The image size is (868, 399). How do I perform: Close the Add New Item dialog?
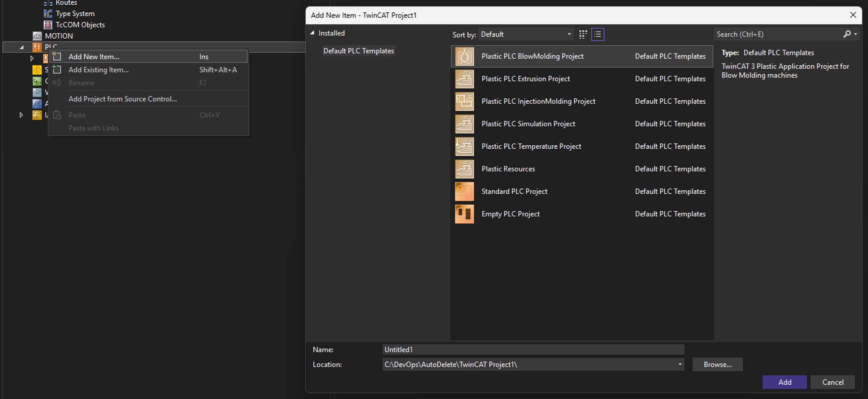[x=853, y=15]
